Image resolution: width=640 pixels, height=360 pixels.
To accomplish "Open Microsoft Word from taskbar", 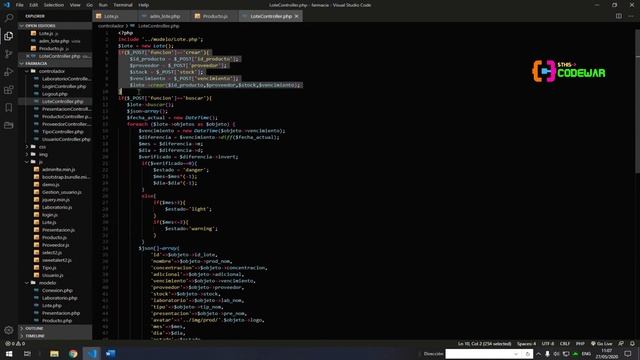I will tap(111, 353).
